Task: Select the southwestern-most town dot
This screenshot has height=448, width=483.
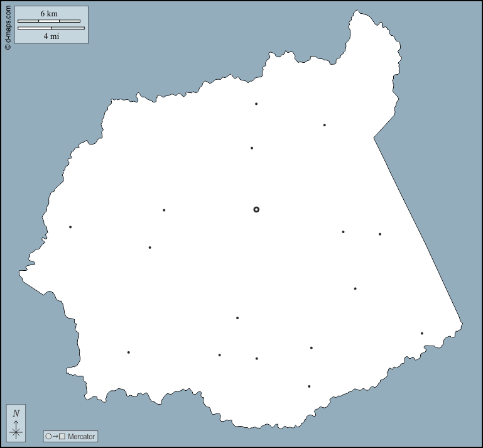Action: point(129,352)
